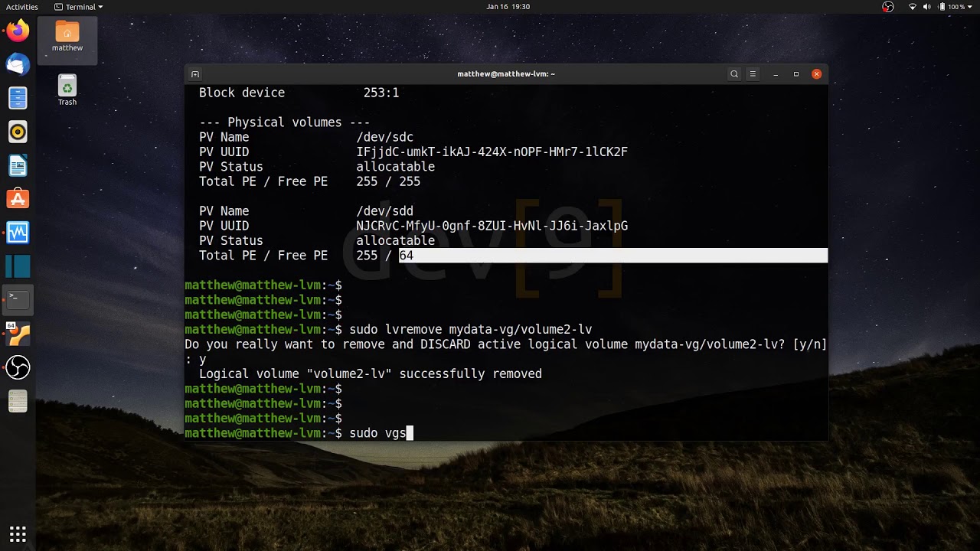Screen dimensions: 980x551
Task: Maximize the terminal window
Action: pyautogui.click(x=796, y=74)
